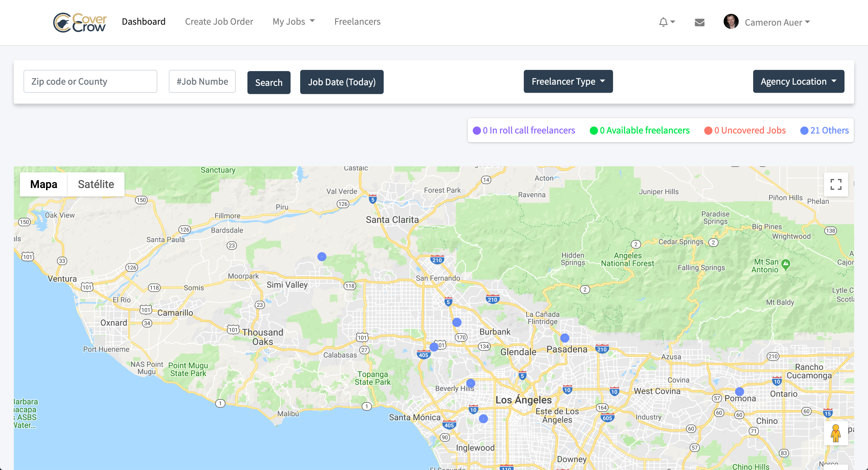Click the Rancho Cucamonga map label
Viewport: 868px width, 470px height.
[809, 371]
